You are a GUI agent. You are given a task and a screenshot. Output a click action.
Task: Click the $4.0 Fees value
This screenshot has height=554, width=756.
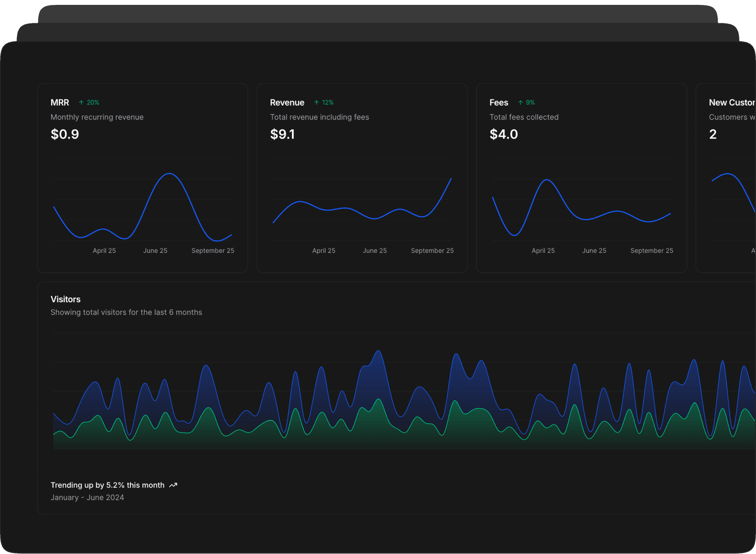pyautogui.click(x=504, y=134)
